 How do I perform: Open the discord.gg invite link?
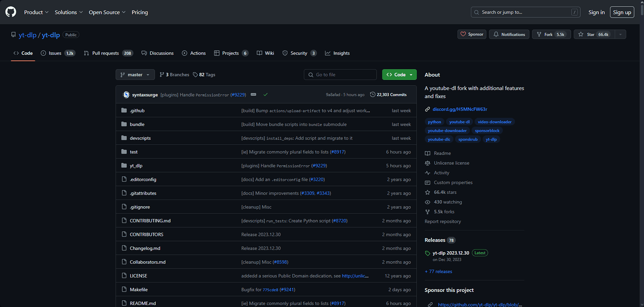460,109
